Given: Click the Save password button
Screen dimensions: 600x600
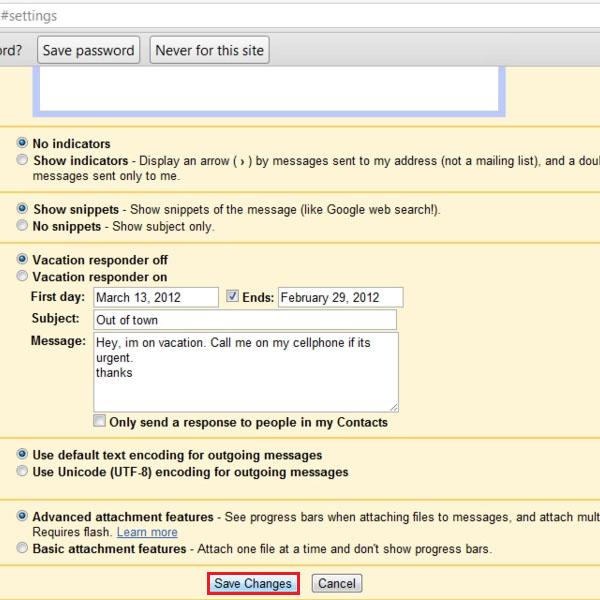Looking at the screenshot, I should (x=88, y=50).
